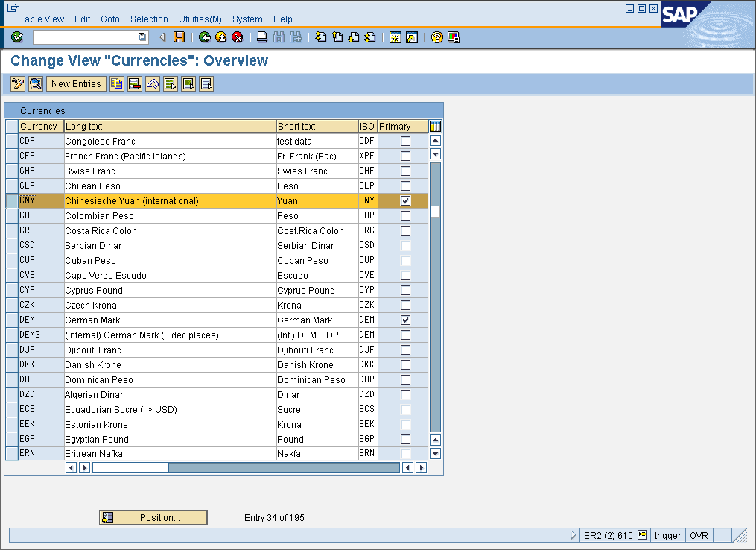
Task: Expand the status bar info with its arrow
Action: (x=574, y=535)
